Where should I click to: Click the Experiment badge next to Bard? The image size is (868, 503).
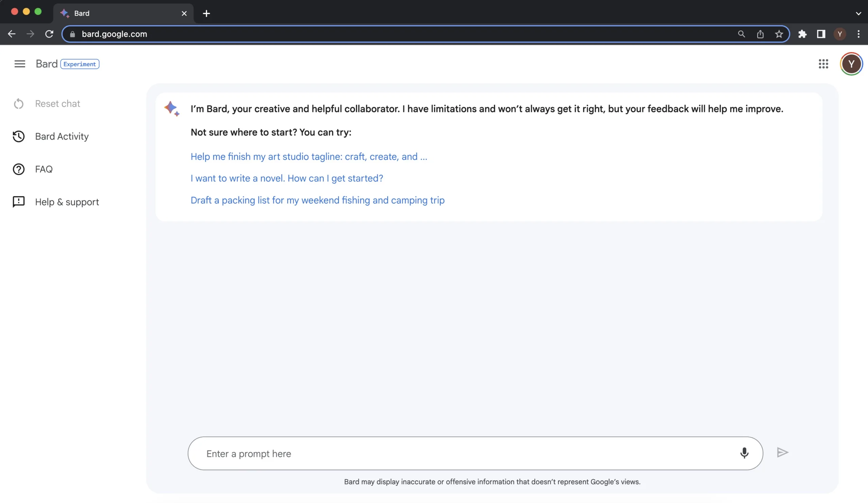click(80, 64)
